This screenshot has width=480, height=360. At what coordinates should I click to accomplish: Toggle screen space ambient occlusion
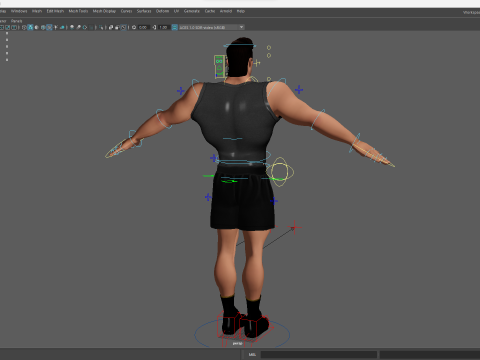click(x=72, y=27)
